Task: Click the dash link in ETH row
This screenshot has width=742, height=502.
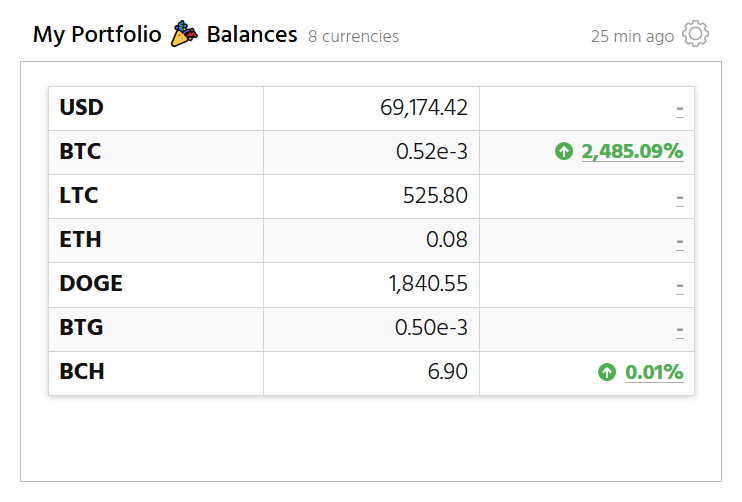Action: click(680, 241)
